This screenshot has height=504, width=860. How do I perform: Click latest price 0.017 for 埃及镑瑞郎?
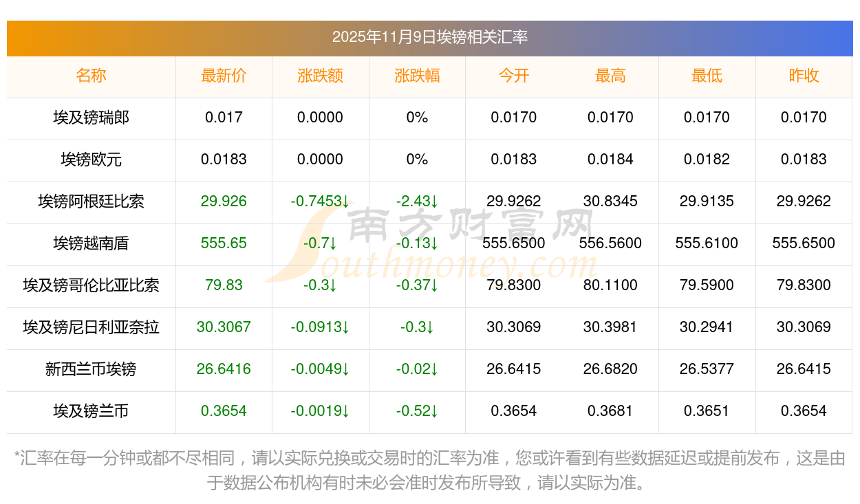point(224,118)
